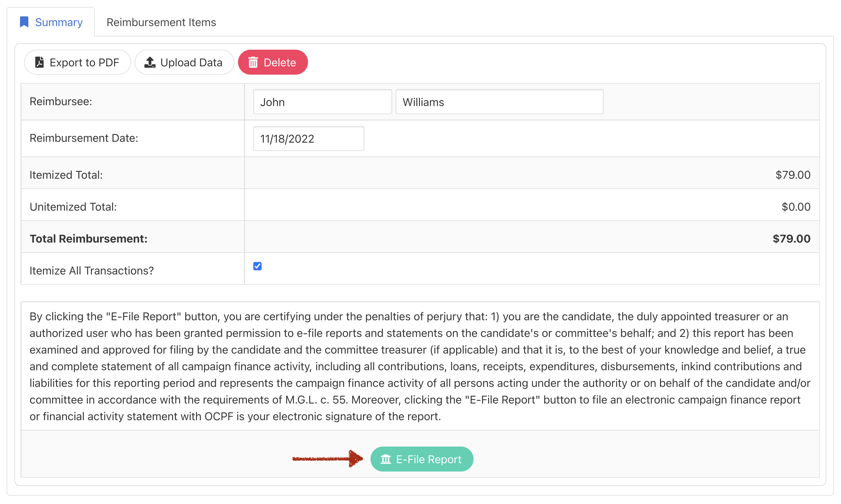Image resolution: width=841 pixels, height=504 pixels.
Task: Click the bookmark icon on Summary tab
Action: pyautogui.click(x=24, y=22)
